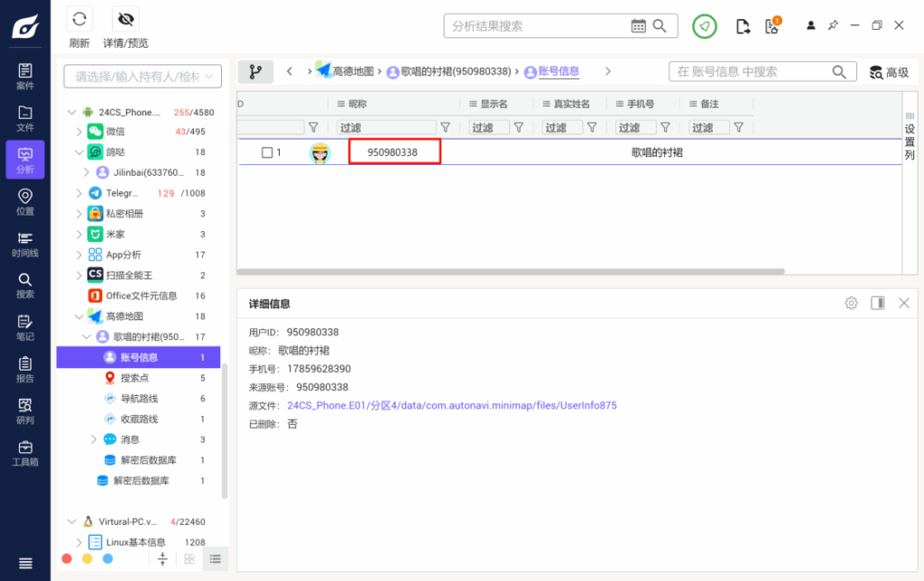This screenshot has width=924, height=581.
Task: Open detail panel settings gear
Action: pyautogui.click(x=850, y=303)
